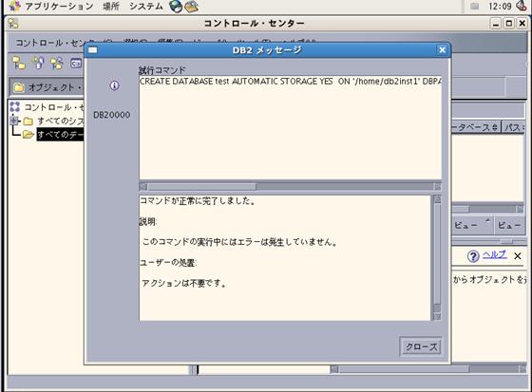This screenshot has width=532, height=392.
Task: Click the information icon above DB20000
Action: 114,85
